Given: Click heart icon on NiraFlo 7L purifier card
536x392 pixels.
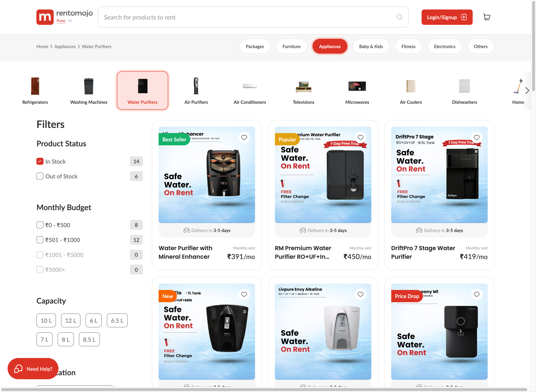Looking at the screenshot, I should point(244,294).
